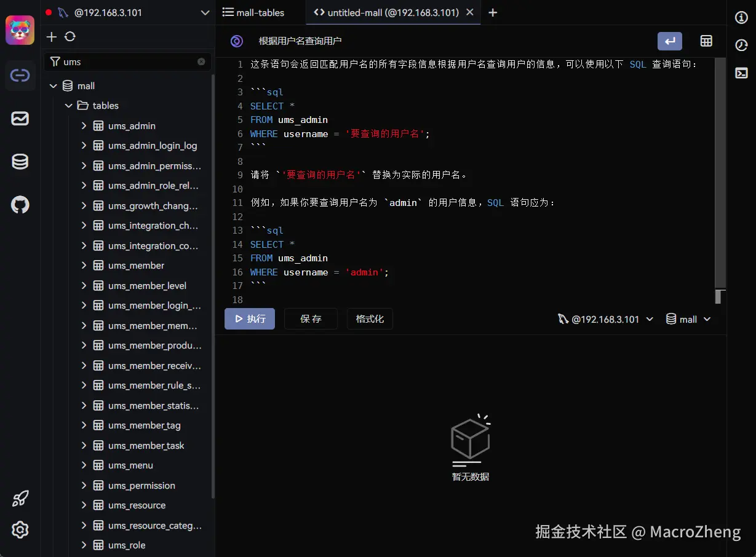Select ums_member_task in the tree

coord(146,446)
